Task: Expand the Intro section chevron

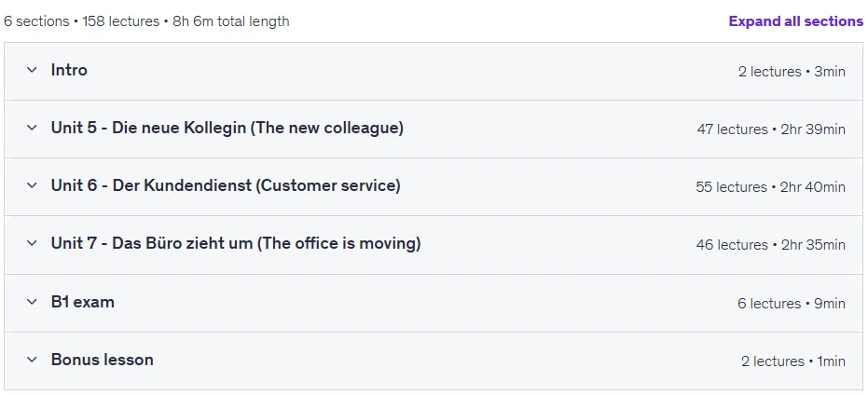Action: pos(32,70)
